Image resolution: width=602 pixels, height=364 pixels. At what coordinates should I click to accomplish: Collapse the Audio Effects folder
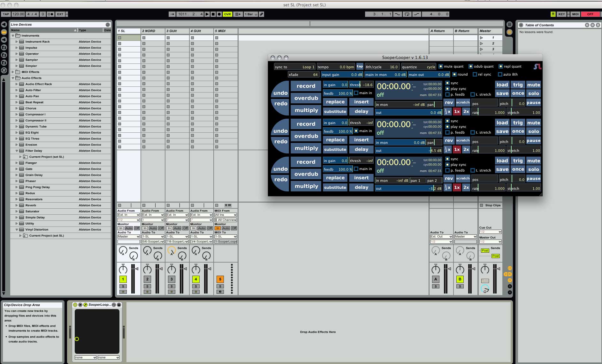tap(13, 78)
